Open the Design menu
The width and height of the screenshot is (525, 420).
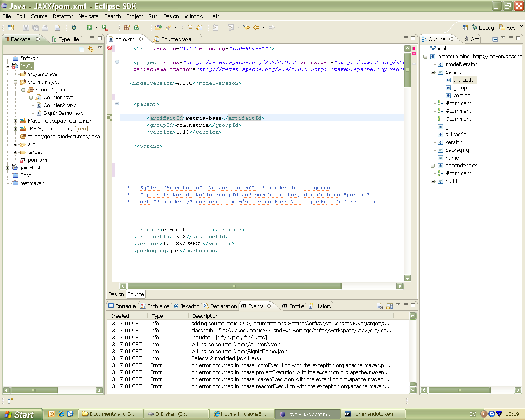[x=171, y=16]
